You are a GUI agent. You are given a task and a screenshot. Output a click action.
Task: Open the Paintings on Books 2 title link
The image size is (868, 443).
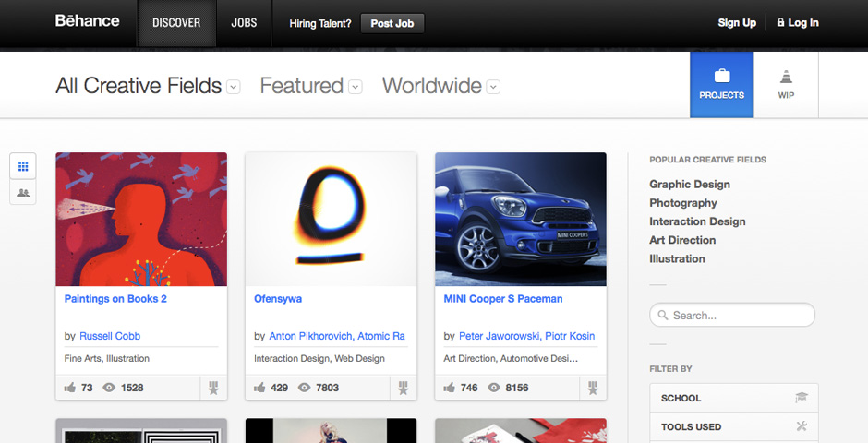point(115,299)
